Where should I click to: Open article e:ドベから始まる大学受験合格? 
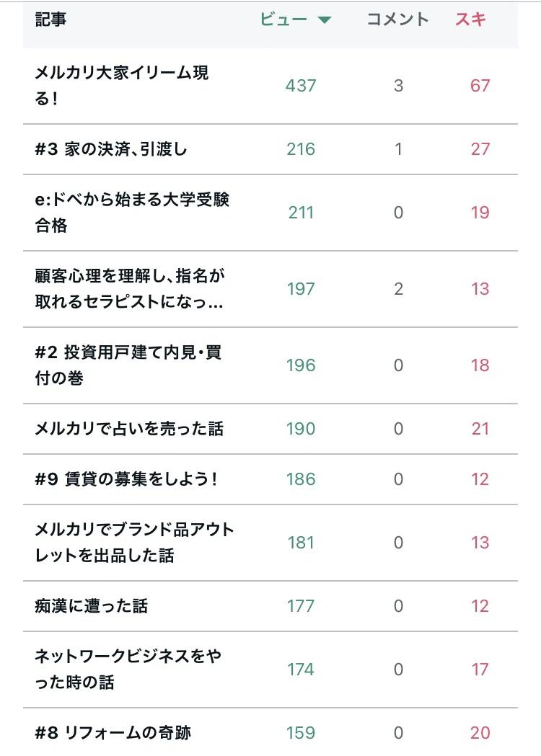coord(132,212)
